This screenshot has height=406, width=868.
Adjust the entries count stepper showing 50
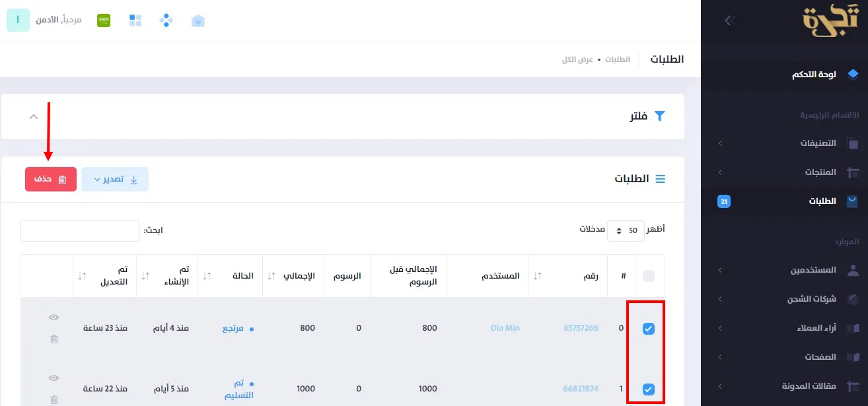click(626, 230)
